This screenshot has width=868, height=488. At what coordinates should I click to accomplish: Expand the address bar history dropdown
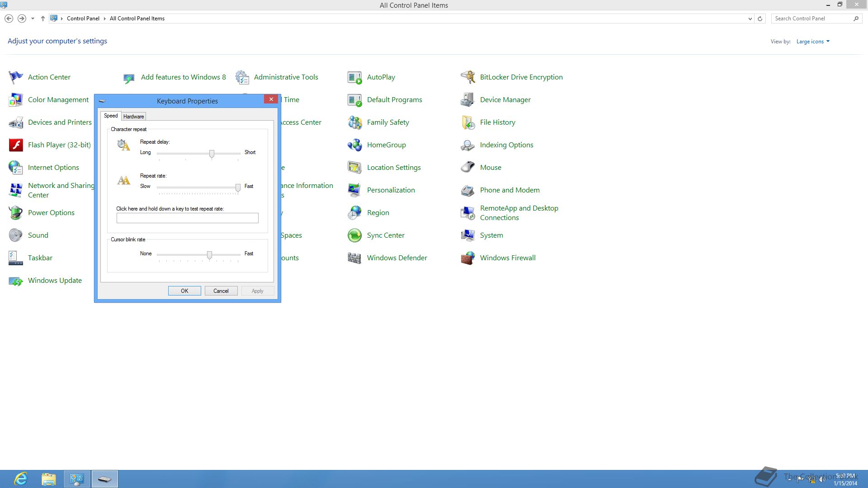click(x=750, y=19)
